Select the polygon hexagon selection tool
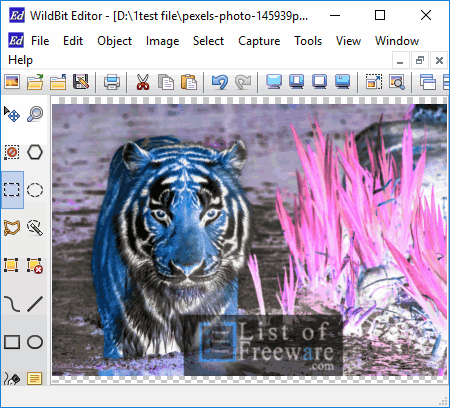The image size is (450, 408). 35,152
